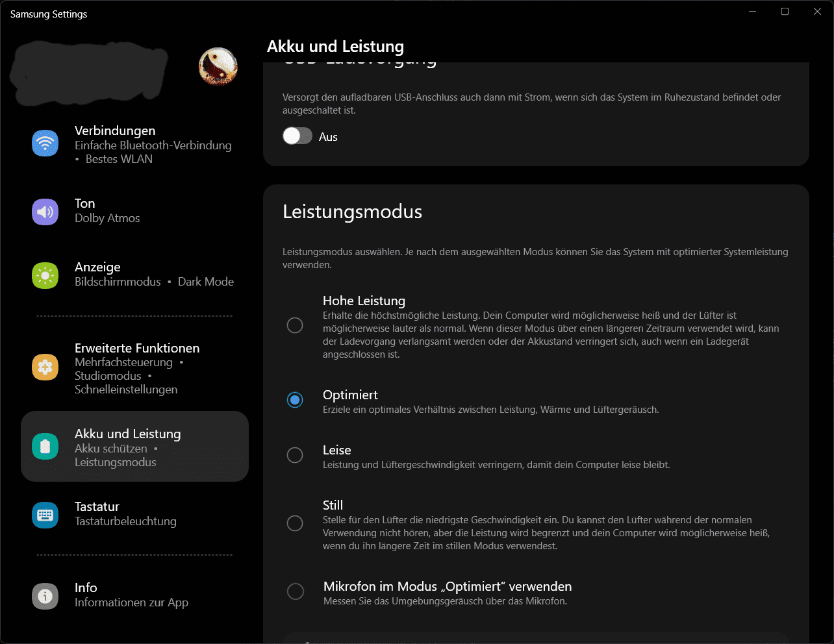Screen dimensions: 834x644
Task: Toggle the USB-Ladevorgang switch on
Action: (x=297, y=136)
